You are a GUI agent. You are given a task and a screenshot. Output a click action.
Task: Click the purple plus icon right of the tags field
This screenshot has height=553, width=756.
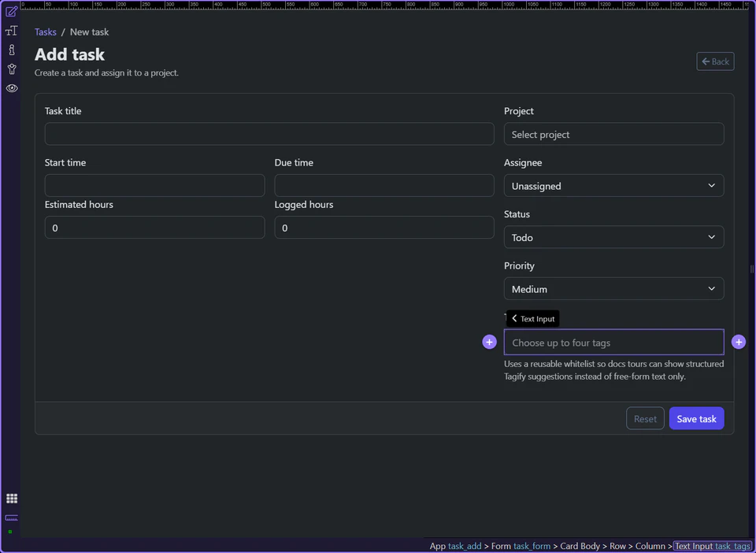click(x=738, y=342)
